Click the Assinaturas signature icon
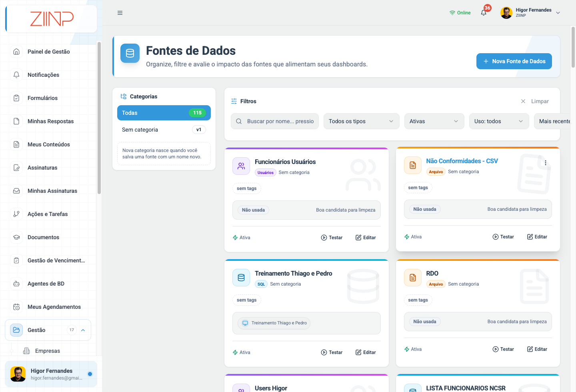This screenshot has width=576, height=392. [x=16, y=168]
